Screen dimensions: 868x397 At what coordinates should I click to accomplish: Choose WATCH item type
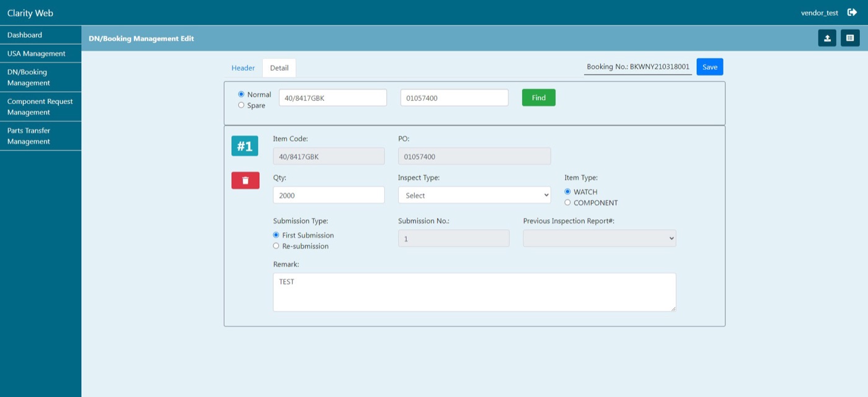click(x=567, y=192)
